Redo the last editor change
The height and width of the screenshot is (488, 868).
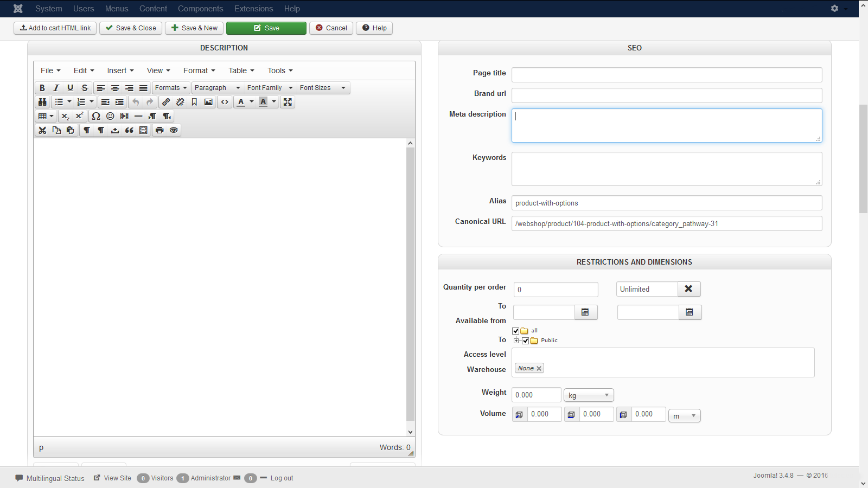150,102
